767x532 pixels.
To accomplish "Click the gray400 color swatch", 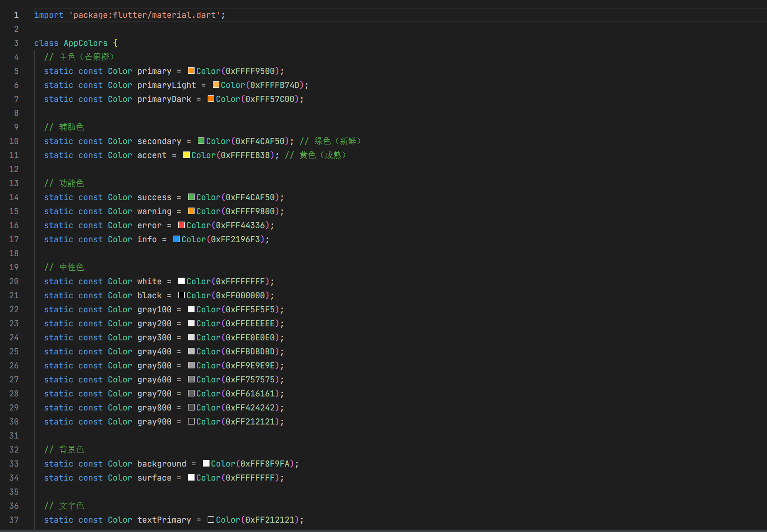I will coord(191,351).
